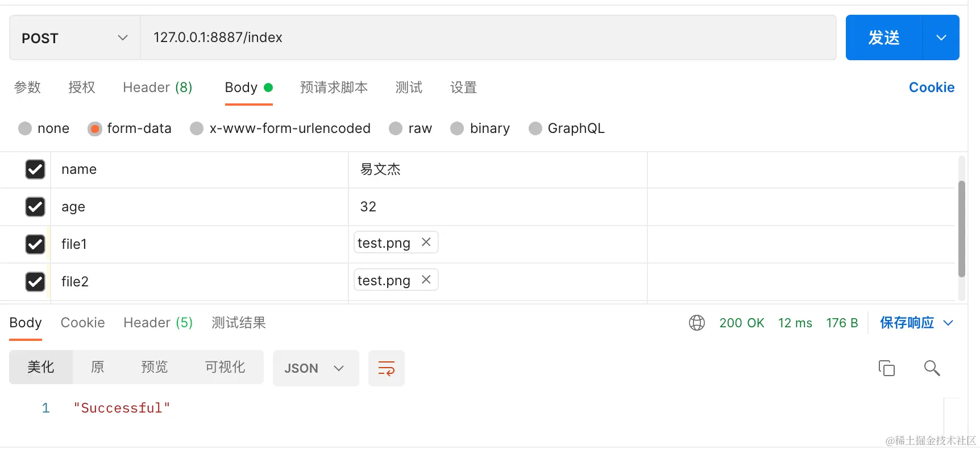Choose x-www-form-urlencoded body type
Image resolution: width=980 pixels, height=450 pixels.
[197, 129]
